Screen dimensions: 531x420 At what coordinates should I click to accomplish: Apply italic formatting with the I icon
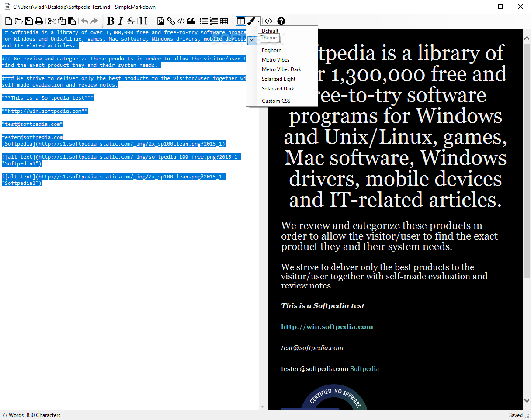point(121,21)
